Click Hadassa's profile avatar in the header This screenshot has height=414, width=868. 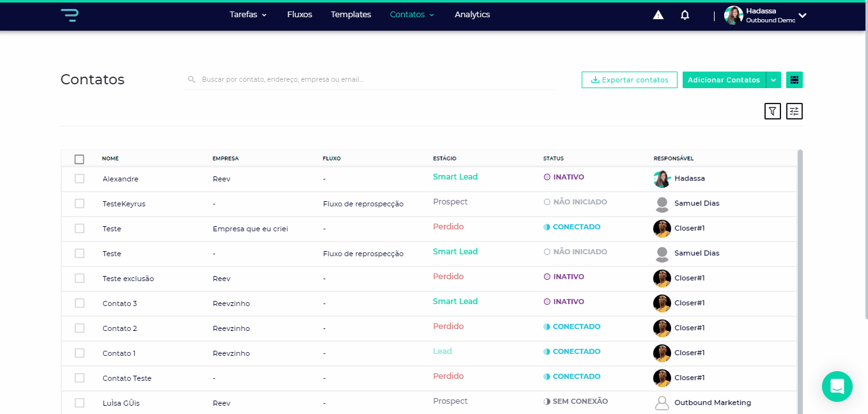pyautogui.click(x=733, y=15)
